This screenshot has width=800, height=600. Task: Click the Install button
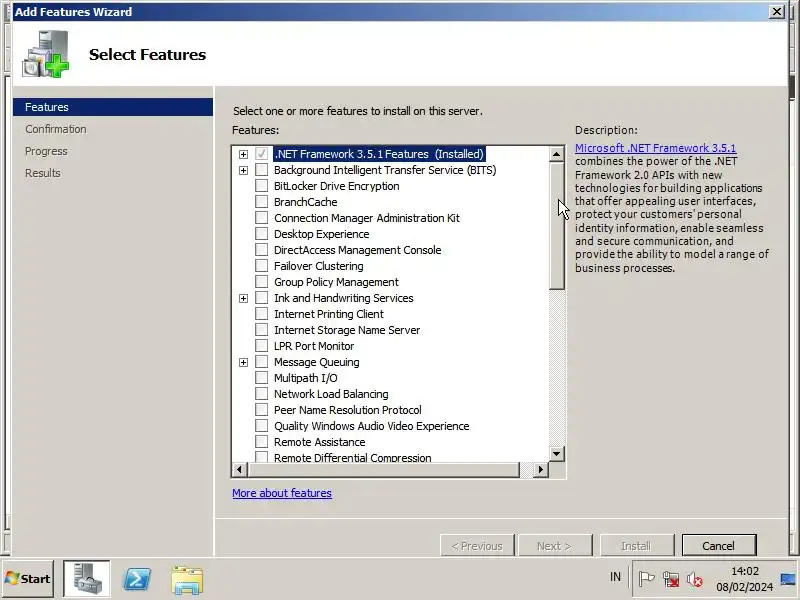(637, 545)
